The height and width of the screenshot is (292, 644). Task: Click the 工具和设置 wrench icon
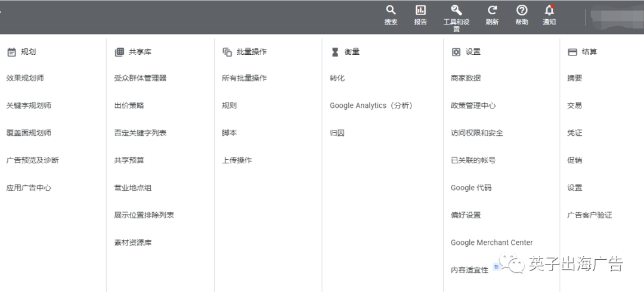pyautogui.click(x=456, y=10)
